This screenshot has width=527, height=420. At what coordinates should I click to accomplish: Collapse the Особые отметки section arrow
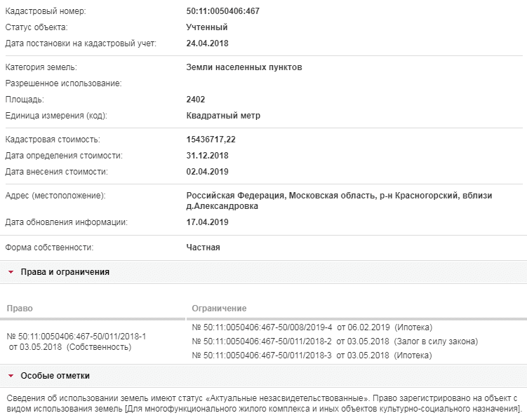(x=11, y=376)
